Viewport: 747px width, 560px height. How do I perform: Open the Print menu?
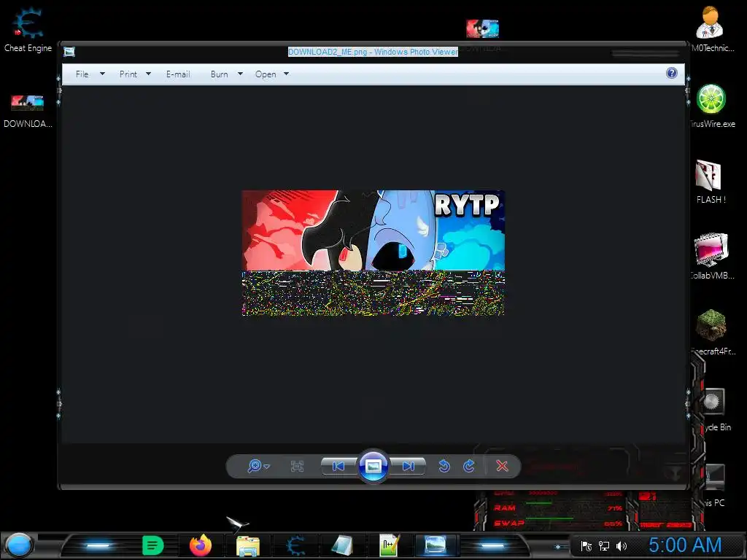[x=128, y=74]
